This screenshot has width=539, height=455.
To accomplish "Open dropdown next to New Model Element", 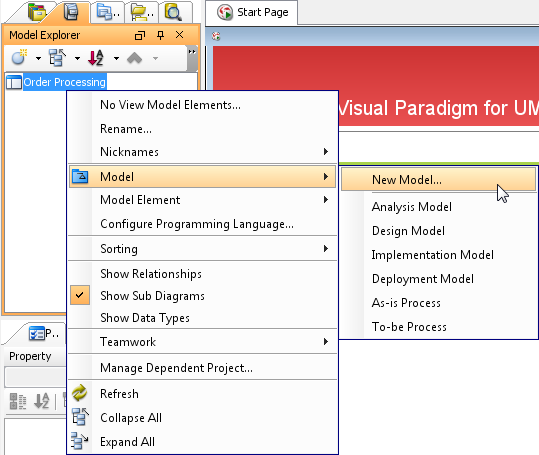I will click(x=38, y=58).
